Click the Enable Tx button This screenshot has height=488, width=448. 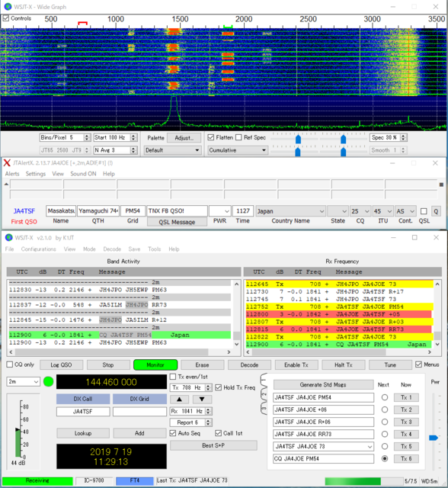[x=296, y=364]
